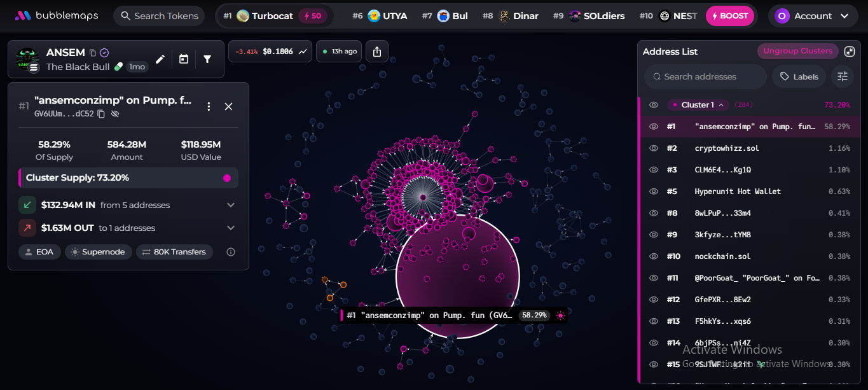This screenshot has width=868, height=390.
Task: Open the three-dot menu for address #1
Action: (x=209, y=107)
